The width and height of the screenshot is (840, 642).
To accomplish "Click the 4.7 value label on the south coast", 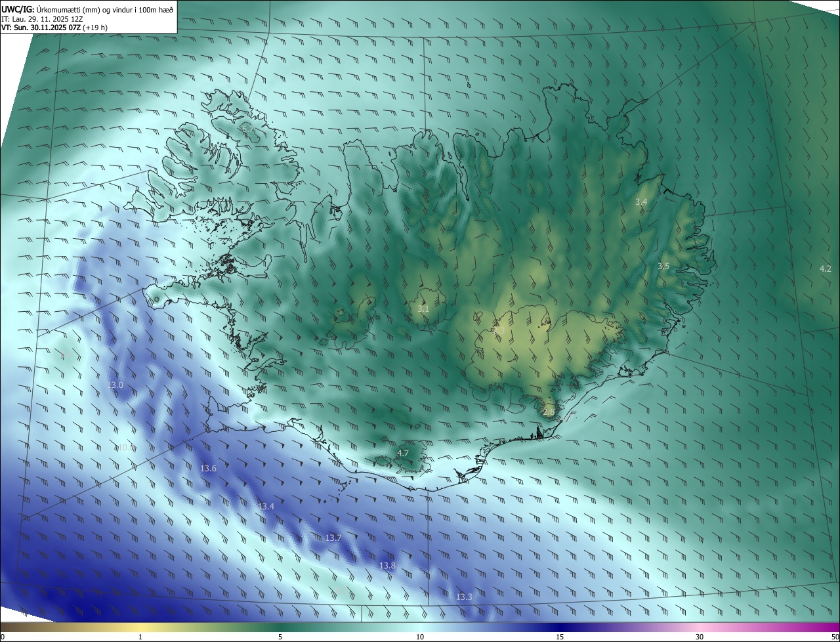I will (403, 453).
